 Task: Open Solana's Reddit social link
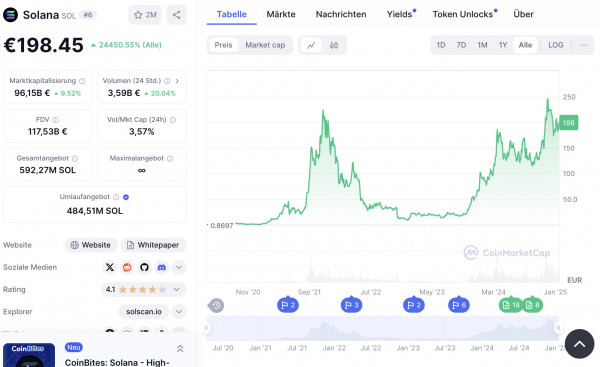(x=127, y=267)
